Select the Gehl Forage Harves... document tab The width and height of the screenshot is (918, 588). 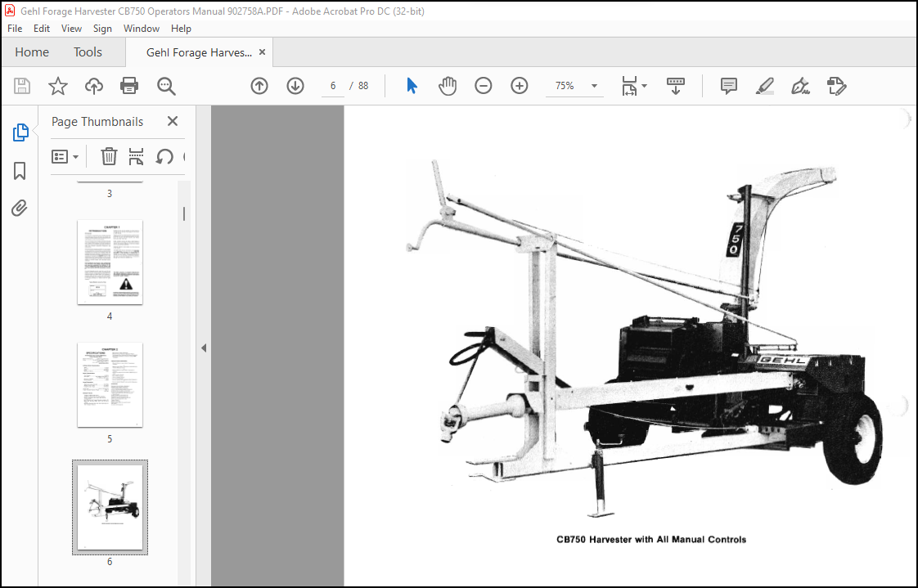coord(199,52)
